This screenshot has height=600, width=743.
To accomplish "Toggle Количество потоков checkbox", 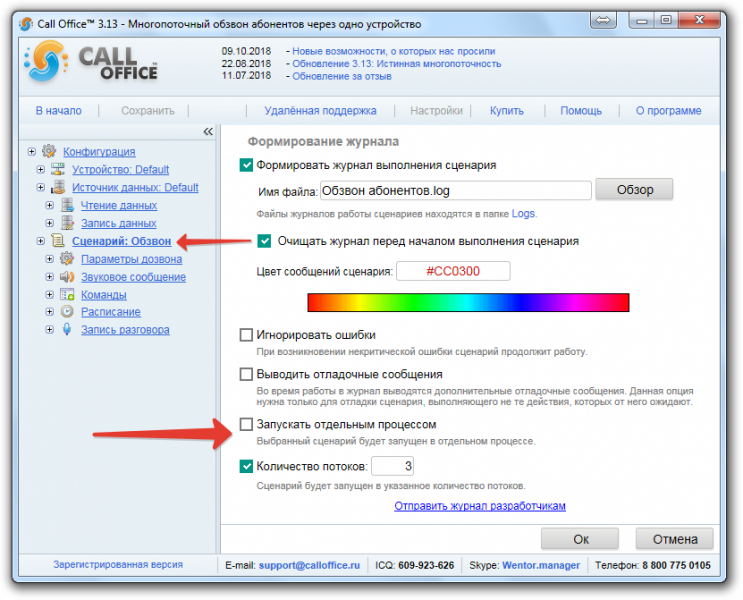I will point(246,466).
